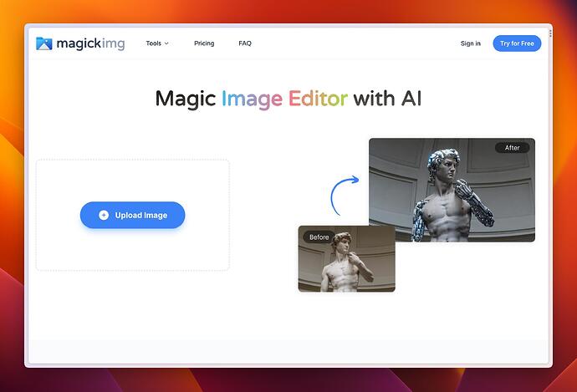Click the magickimg folder logo icon

point(43,43)
